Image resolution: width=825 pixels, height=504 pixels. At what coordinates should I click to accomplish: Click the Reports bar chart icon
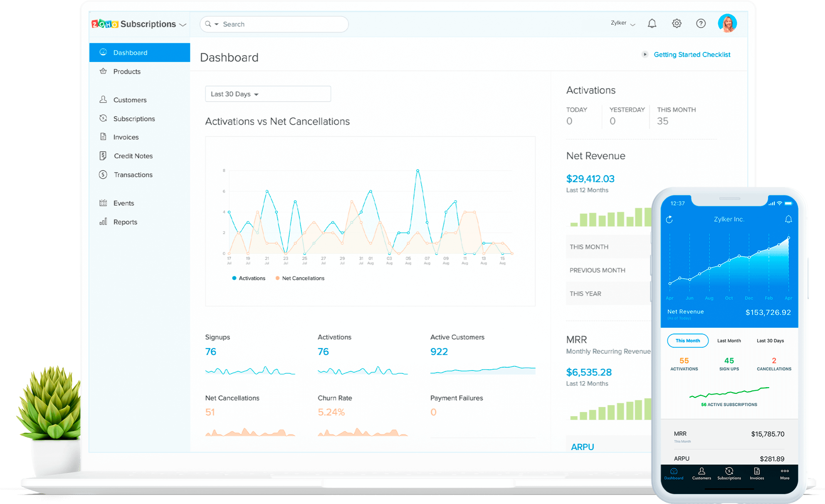(x=103, y=222)
